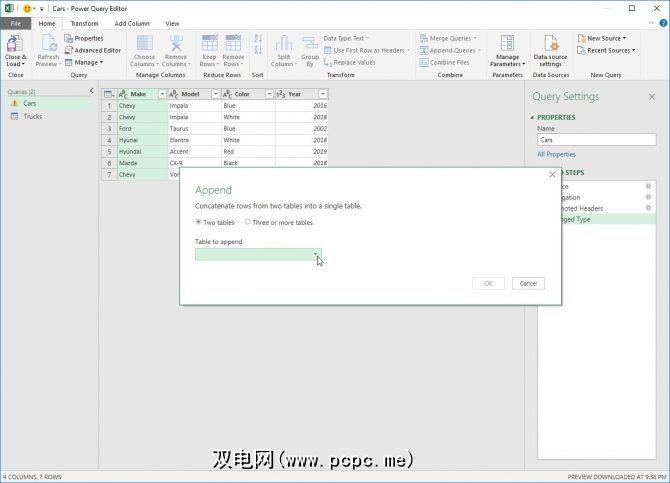The height and width of the screenshot is (483, 670).
Task: Collapse the ribbon with the caret icon
Action: coord(651,23)
